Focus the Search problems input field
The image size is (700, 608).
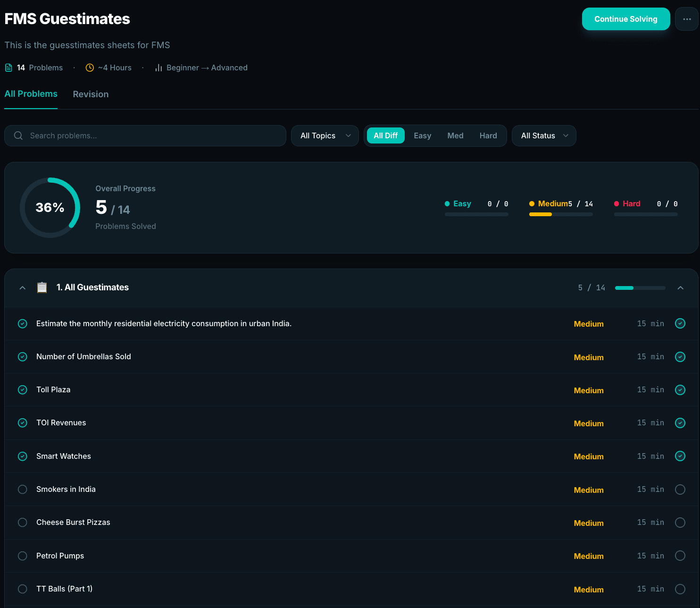pyautogui.click(x=145, y=136)
